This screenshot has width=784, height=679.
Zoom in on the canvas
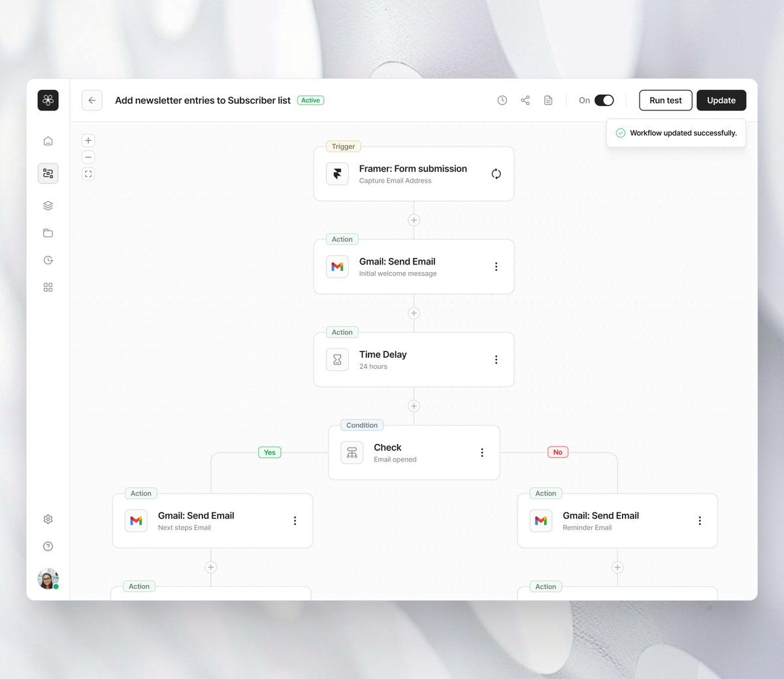[x=88, y=140]
